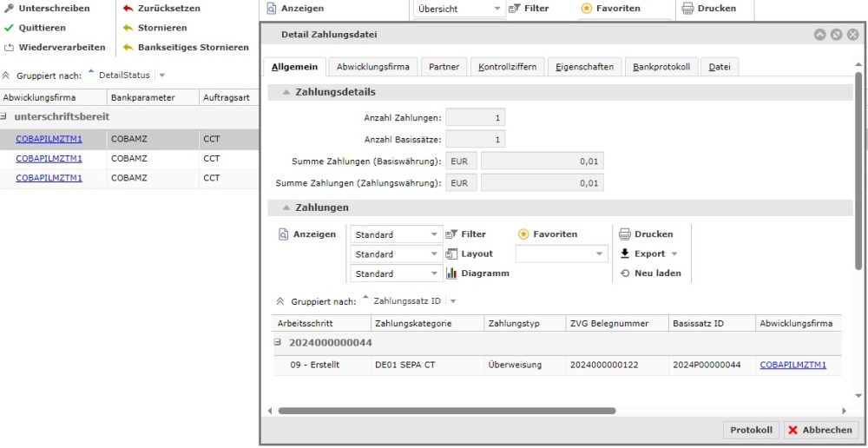Image resolution: width=868 pixels, height=448 pixels.
Task: Collapse the Zahlungen section
Action: pyautogui.click(x=286, y=208)
